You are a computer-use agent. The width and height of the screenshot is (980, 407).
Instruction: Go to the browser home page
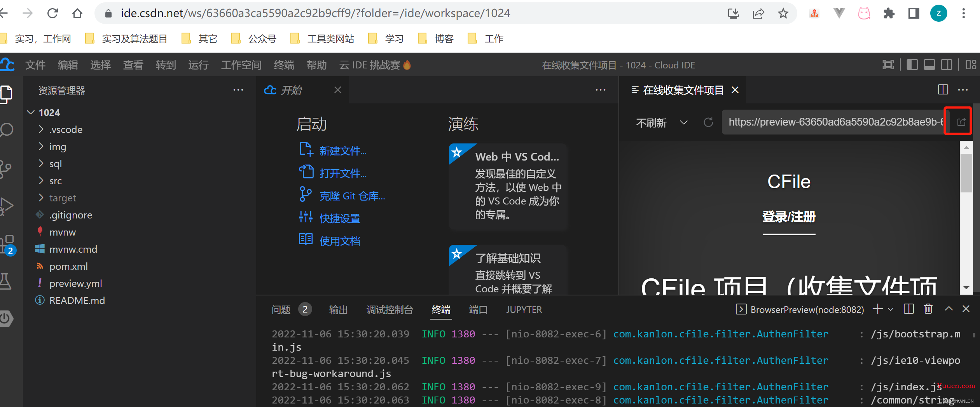click(x=77, y=13)
